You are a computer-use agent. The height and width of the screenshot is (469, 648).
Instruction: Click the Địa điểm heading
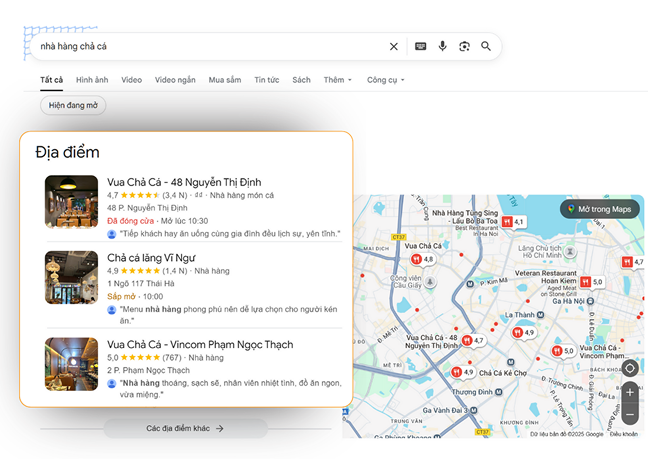[x=67, y=152]
